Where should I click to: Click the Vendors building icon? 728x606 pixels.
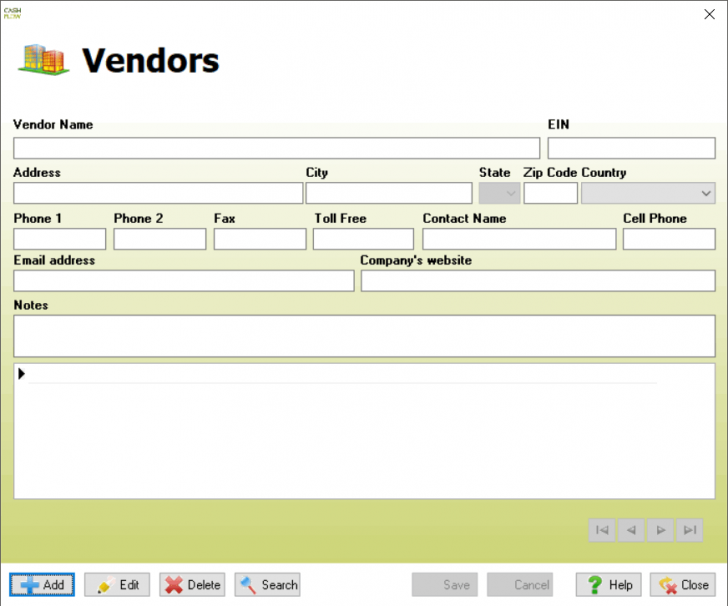44,60
